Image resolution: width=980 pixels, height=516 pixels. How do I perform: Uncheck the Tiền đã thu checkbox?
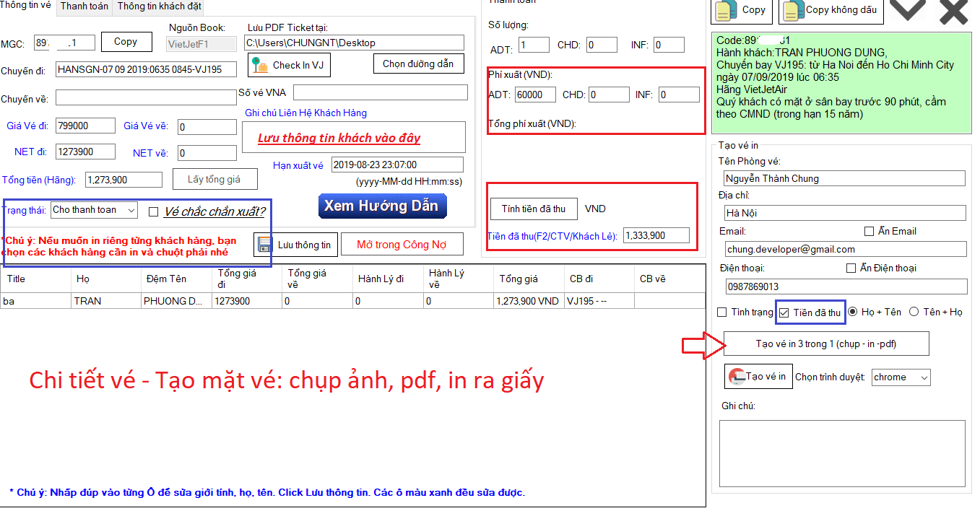[x=784, y=312]
